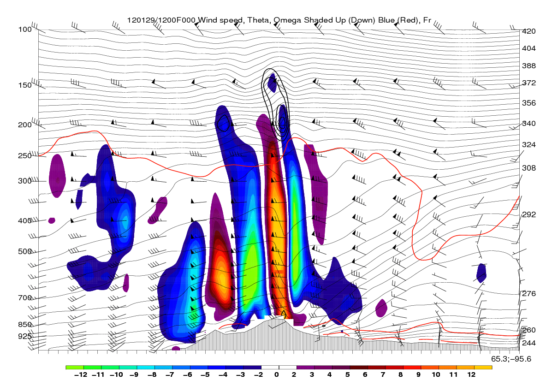This screenshot has width=558, height=392.
Task: Select the 388 theta label
Action: coord(528,66)
